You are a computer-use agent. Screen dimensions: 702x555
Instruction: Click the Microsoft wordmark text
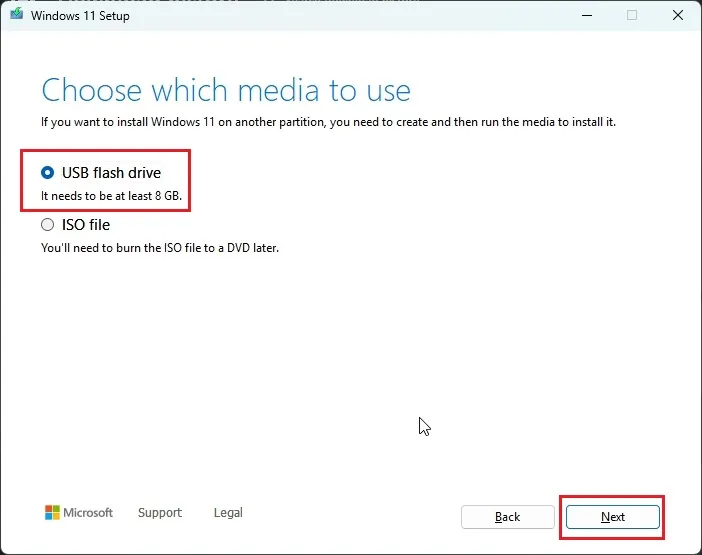90,513
